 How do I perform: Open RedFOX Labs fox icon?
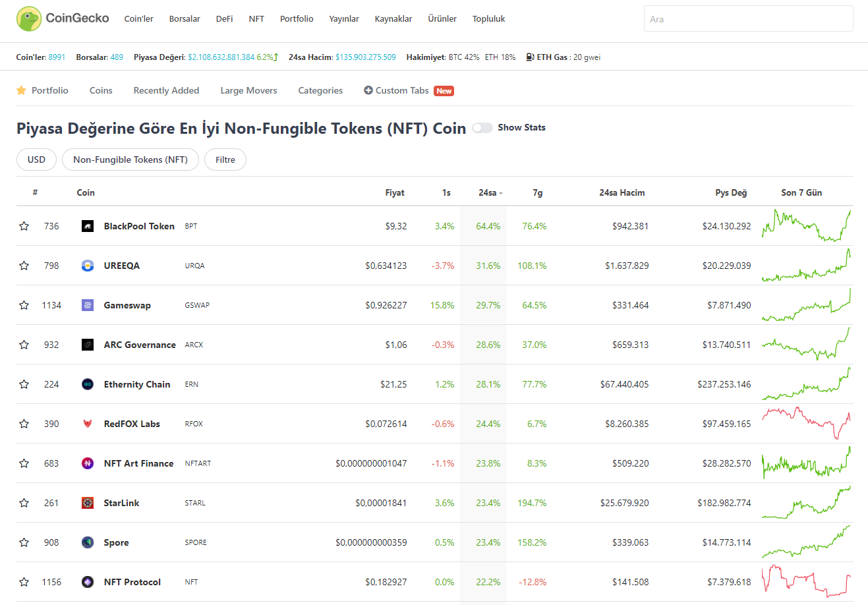click(x=88, y=424)
